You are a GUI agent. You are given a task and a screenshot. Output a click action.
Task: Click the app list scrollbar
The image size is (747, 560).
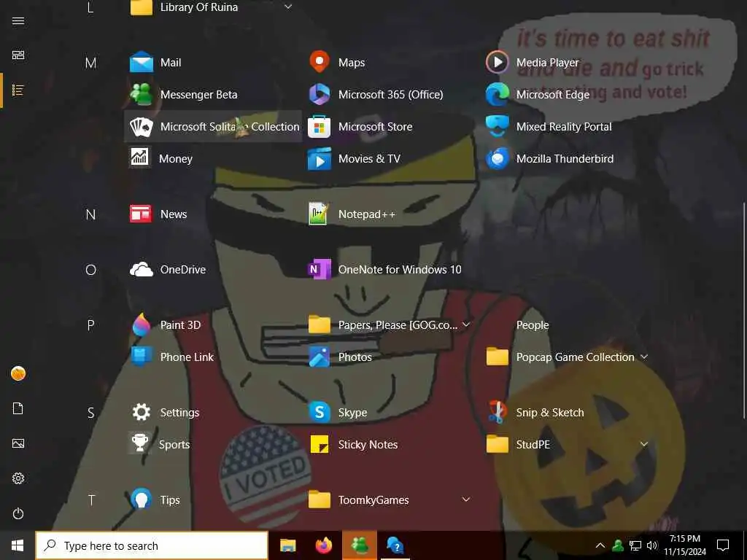click(743, 311)
